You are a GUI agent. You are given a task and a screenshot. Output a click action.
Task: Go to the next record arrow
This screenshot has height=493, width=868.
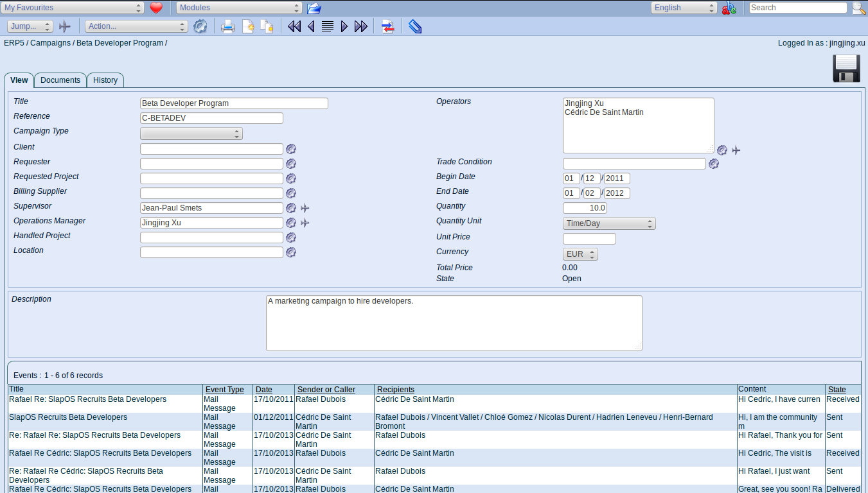point(344,26)
